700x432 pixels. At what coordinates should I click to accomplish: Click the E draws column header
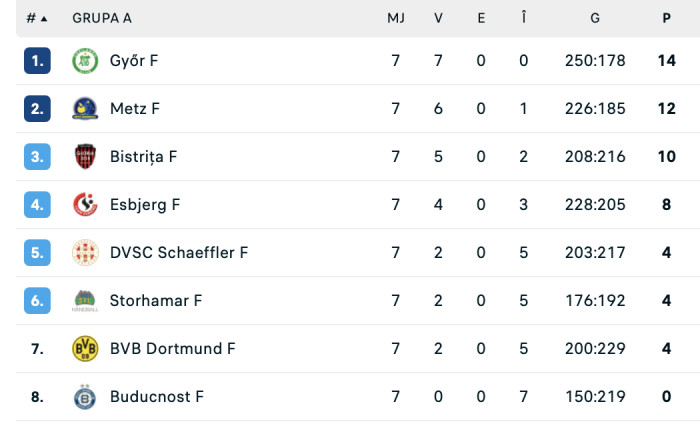(x=481, y=18)
